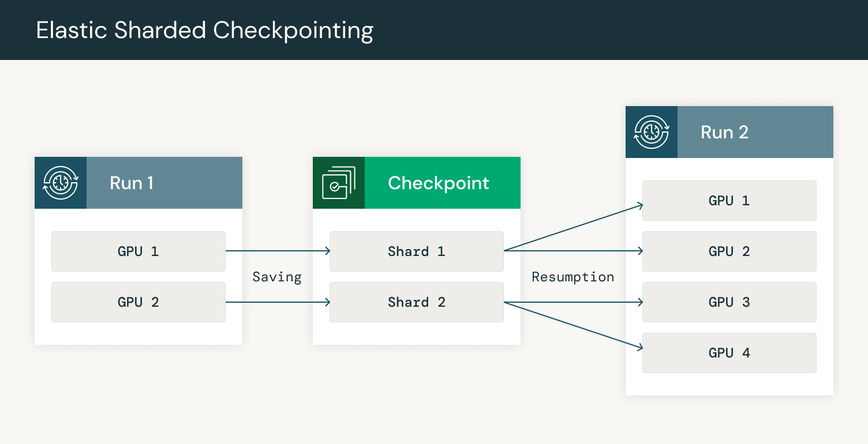Click the checkmark inside the Checkpoint icon
This screenshot has height=444, width=868.
335,186
